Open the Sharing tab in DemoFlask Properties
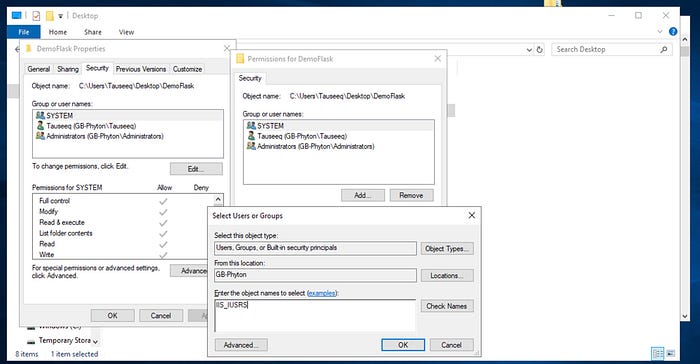The height and width of the screenshot is (364, 700). [68, 69]
